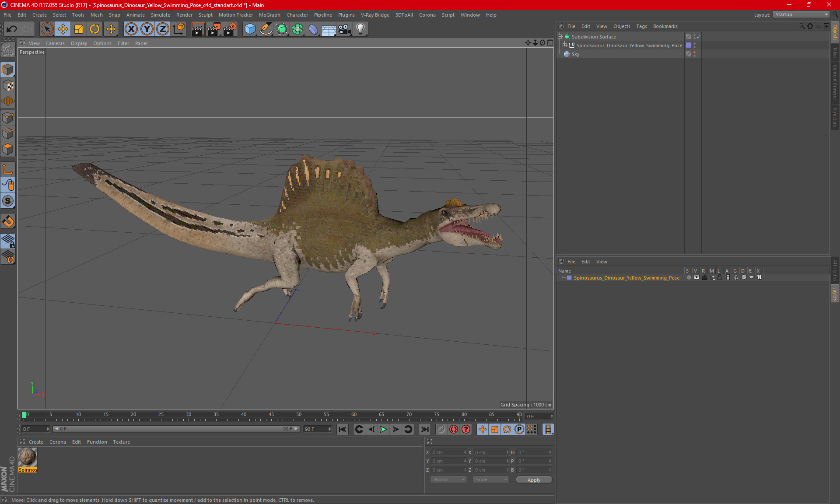Switch to Polygons mode
840x504 pixels.
(x=8, y=149)
